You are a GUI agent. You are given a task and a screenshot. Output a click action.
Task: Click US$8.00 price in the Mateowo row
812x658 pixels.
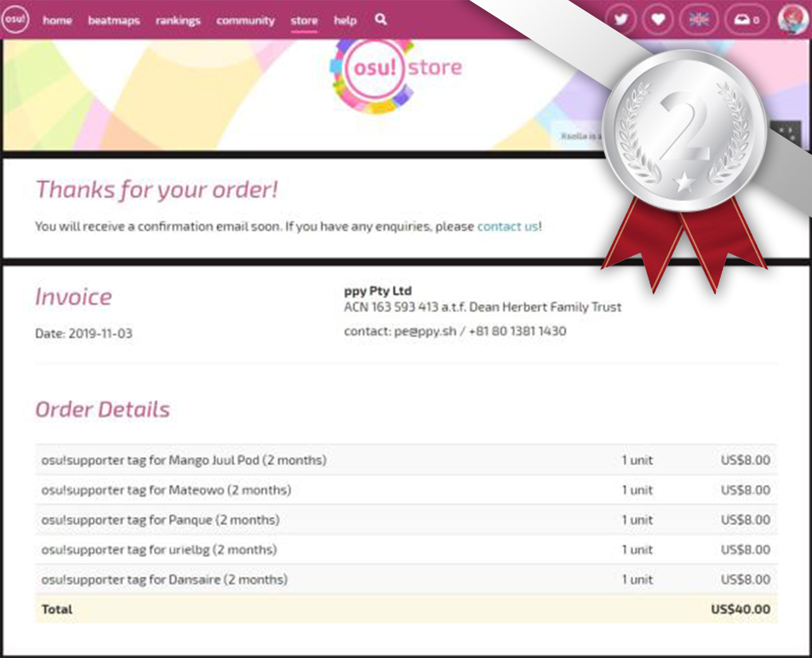[746, 490]
